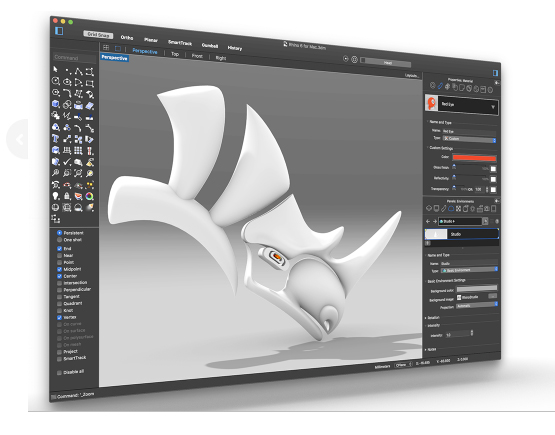Viewport: 555px width, 435px height.
Task: Toggle the Grid Snap button
Action: pos(98,34)
